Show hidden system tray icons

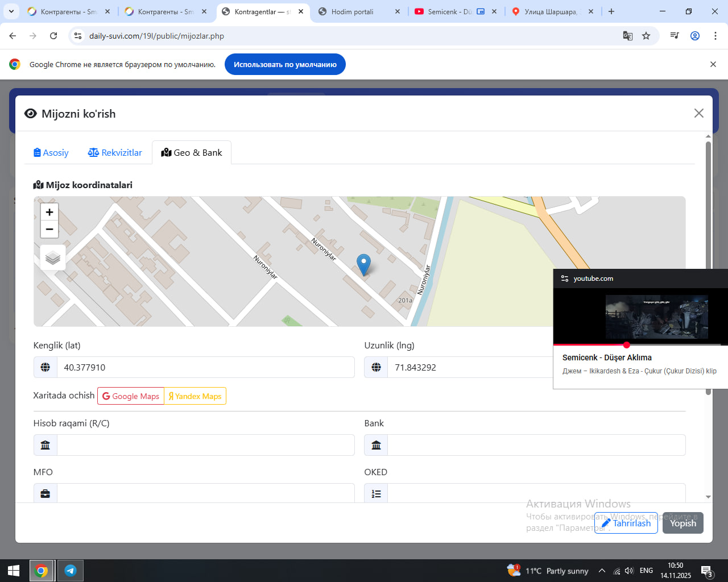click(602, 571)
